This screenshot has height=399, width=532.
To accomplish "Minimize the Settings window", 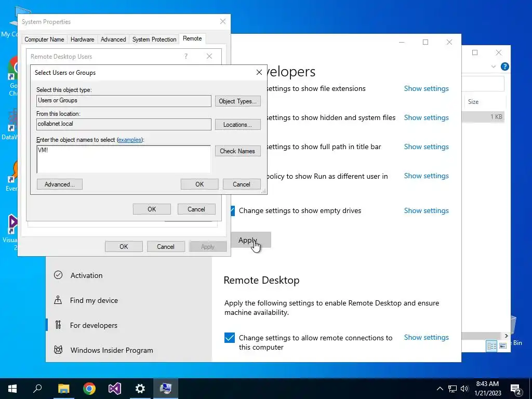I will coord(402,42).
